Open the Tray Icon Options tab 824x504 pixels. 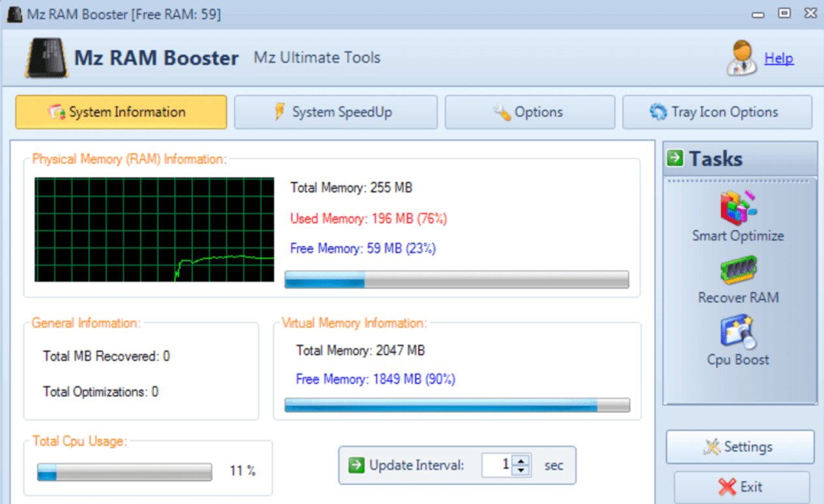[x=717, y=112]
